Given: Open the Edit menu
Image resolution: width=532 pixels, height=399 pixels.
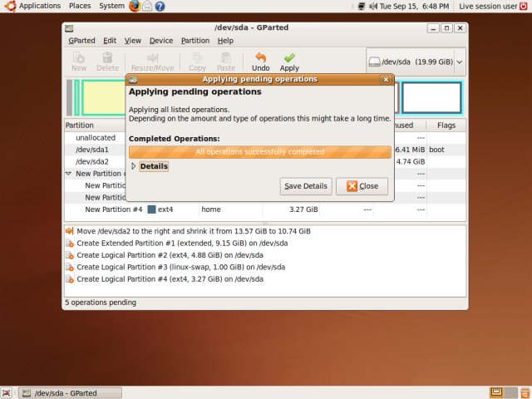Looking at the screenshot, I should tap(110, 41).
